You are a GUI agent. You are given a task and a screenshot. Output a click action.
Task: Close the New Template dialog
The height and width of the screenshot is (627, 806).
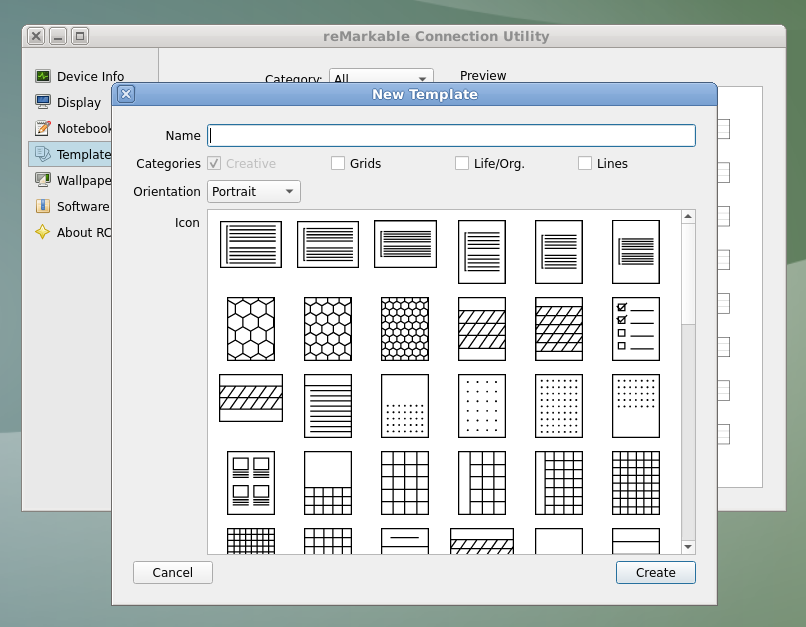(126, 94)
